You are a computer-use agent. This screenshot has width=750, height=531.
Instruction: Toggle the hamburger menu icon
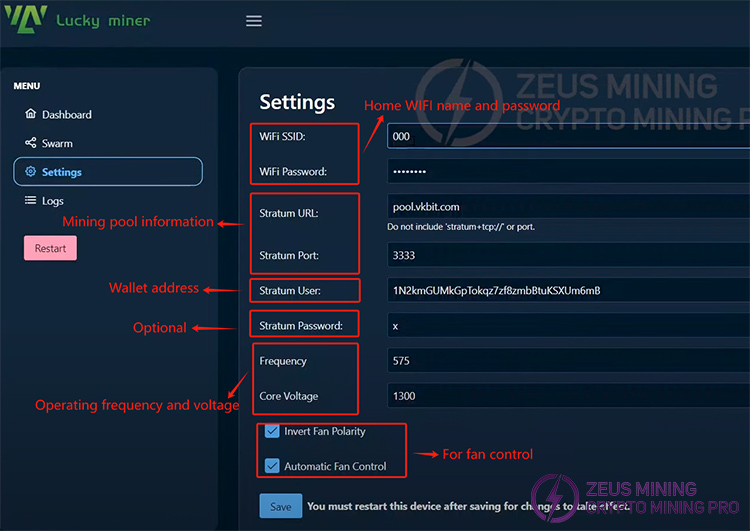pyautogui.click(x=254, y=21)
